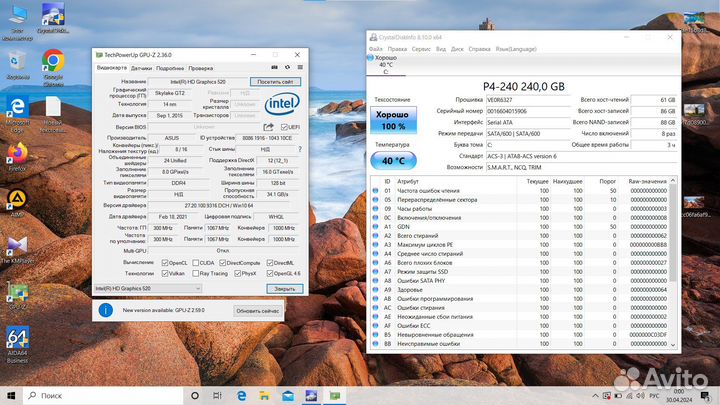Toggle the UEFI checkbox

coord(284,127)
